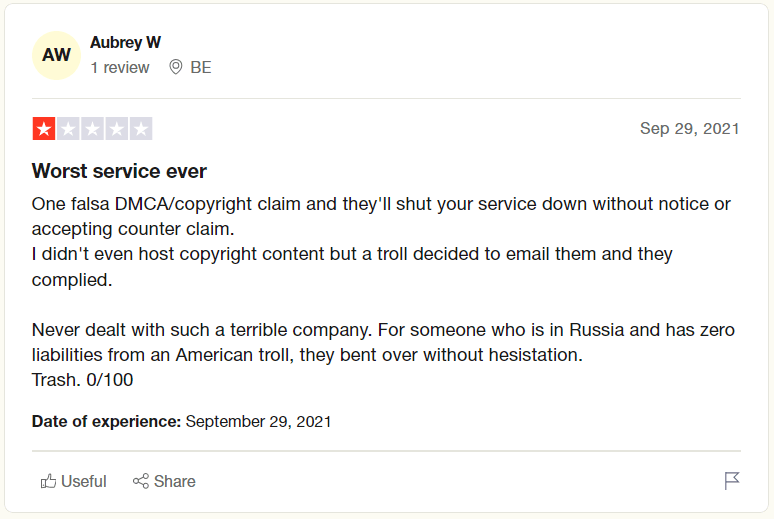Click the review paragraph starting 'One falsa DMCA'
Viewport: 774px width, 519px height.
(x=380, y=216)
